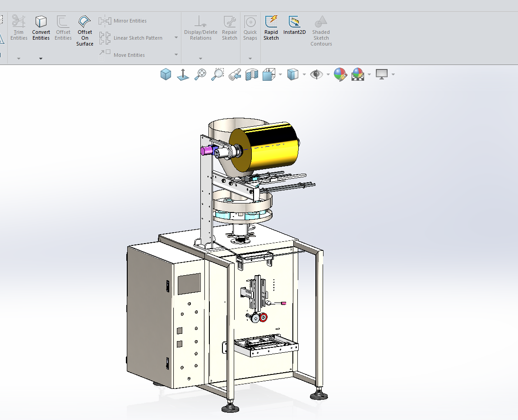Screen dimensions: 518x420
Task: Expand the Linear Sketch Pattern dropdown
Action: click(x=176, y=37)
